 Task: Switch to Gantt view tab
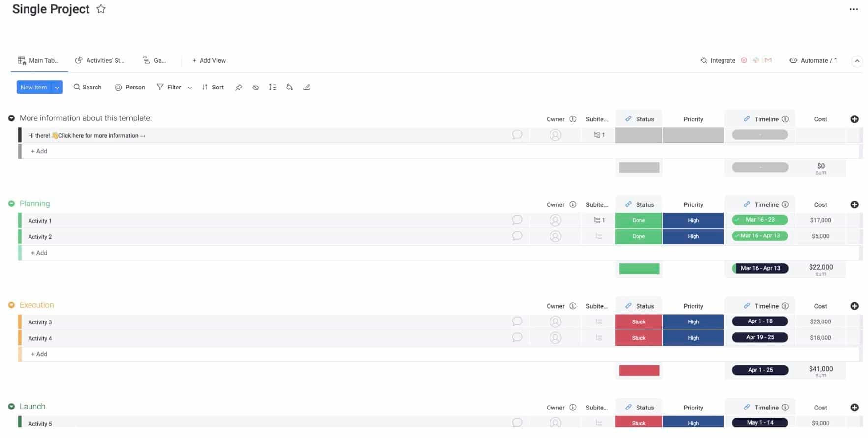click(154, 60)
